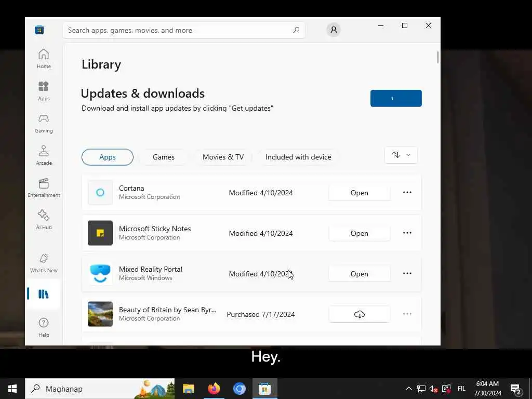The width and height of the screenshot is (532, 399).
Task: Click Microsoft Store taskbar icon
Action: (264, 389)
